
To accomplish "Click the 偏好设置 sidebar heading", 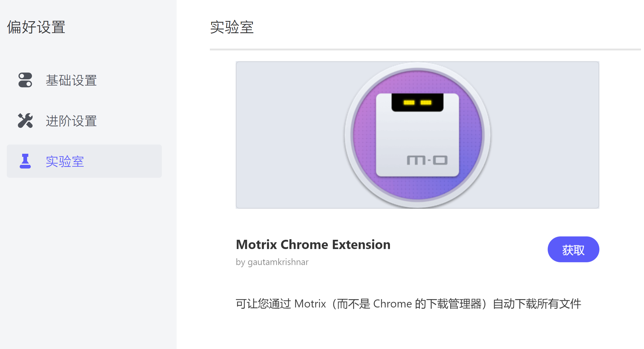I will coord(36,27).
